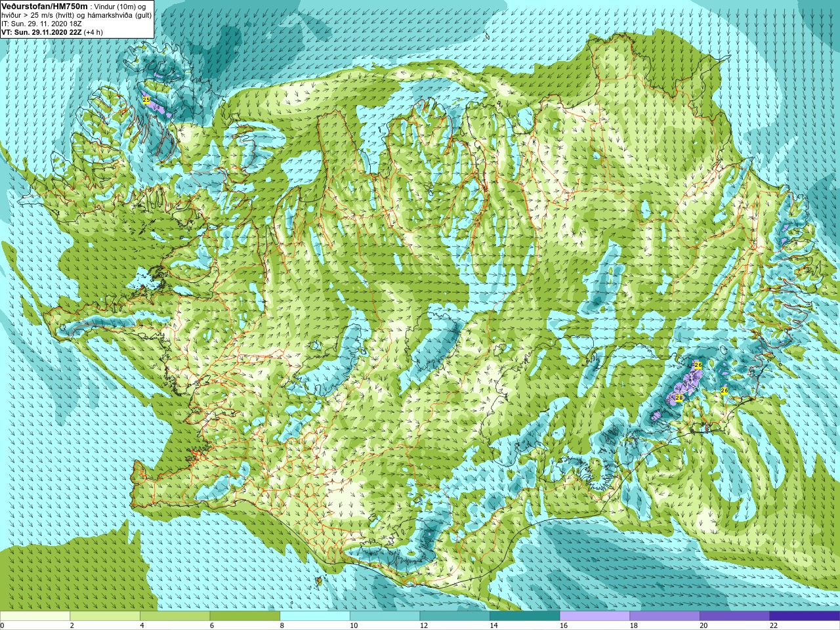Screen dimensions: 840x630
Task: Select the pale yellow 0–2 legend swatch
Action: coord(35,616)
